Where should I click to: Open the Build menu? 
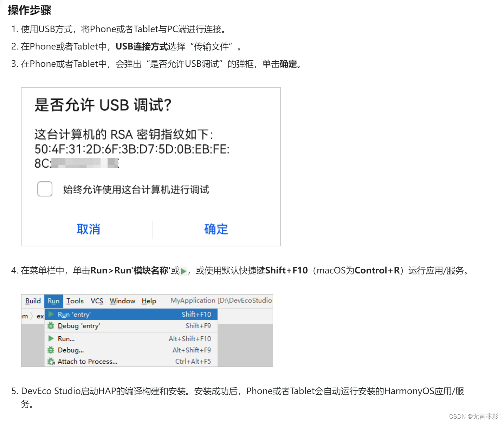pyautogui.click(x=33, y=301)
